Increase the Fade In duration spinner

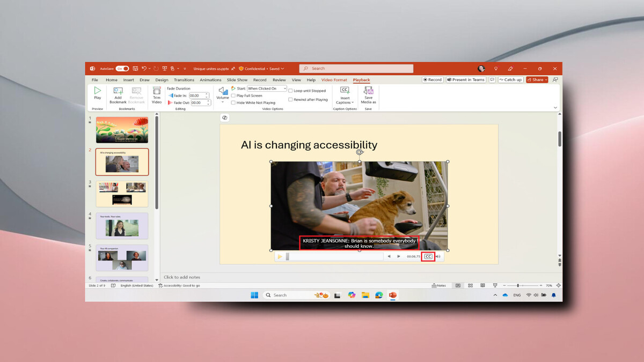tap(207, 94)
